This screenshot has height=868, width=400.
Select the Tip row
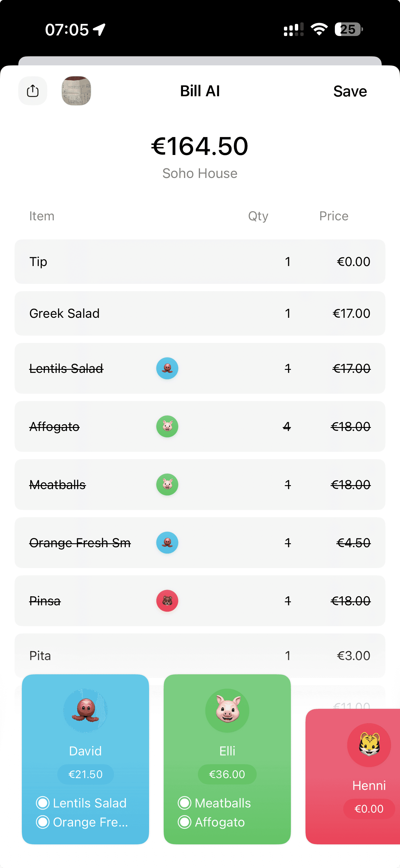[200, 262]
